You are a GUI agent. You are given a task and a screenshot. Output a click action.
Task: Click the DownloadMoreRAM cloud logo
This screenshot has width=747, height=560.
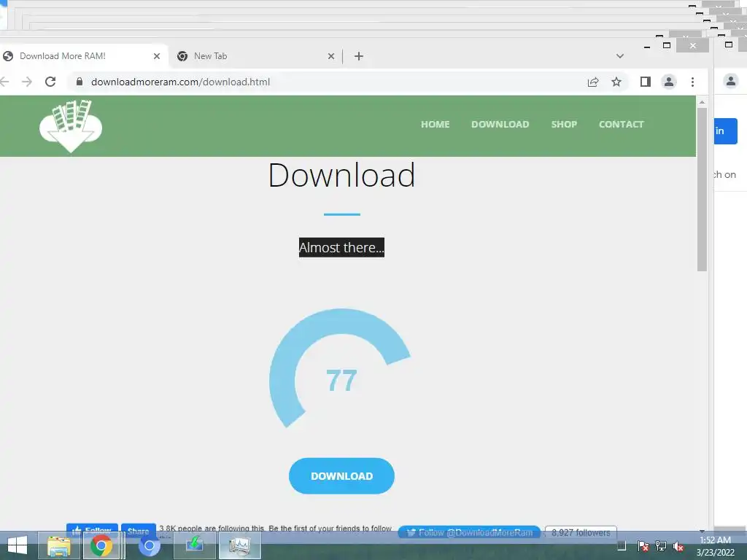(x=71, y=125)
